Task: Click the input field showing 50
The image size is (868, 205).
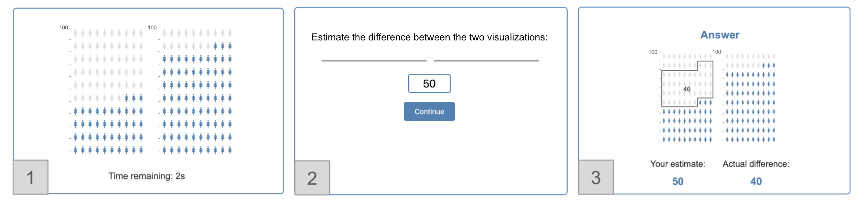Action: click(429, 83)
